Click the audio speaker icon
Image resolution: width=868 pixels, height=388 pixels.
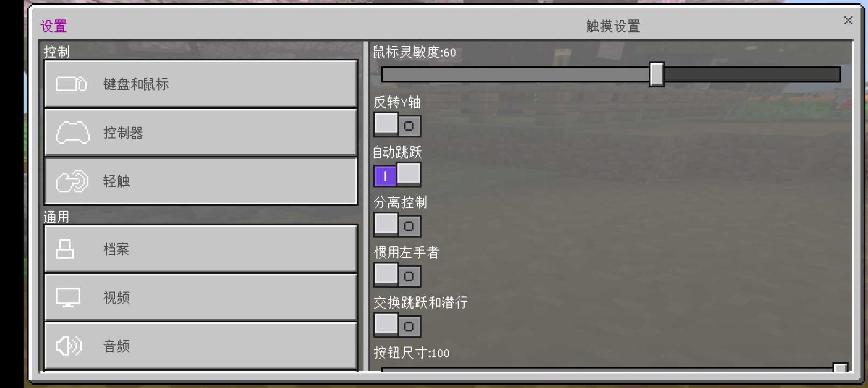[69, 346]
